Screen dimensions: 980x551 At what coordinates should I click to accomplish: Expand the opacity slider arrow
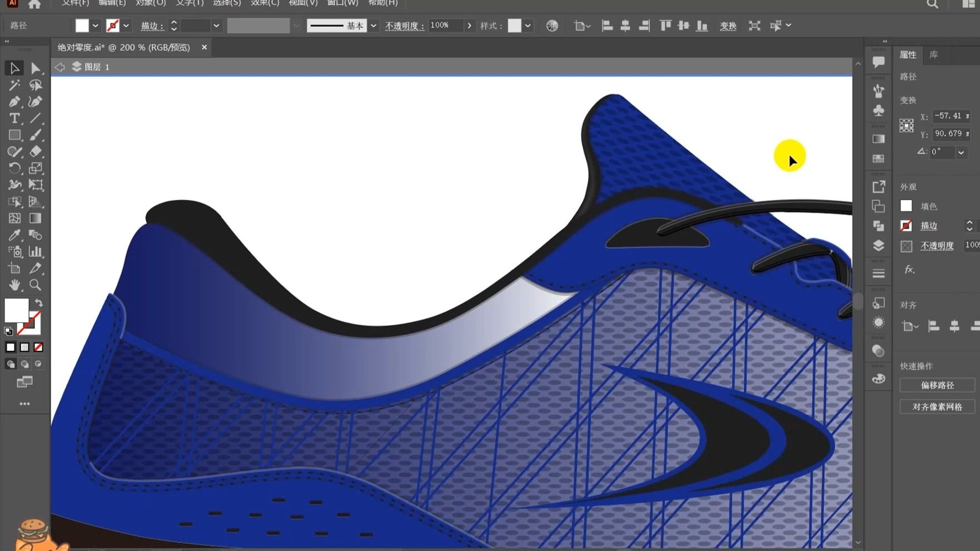click(x=470, y=26)
